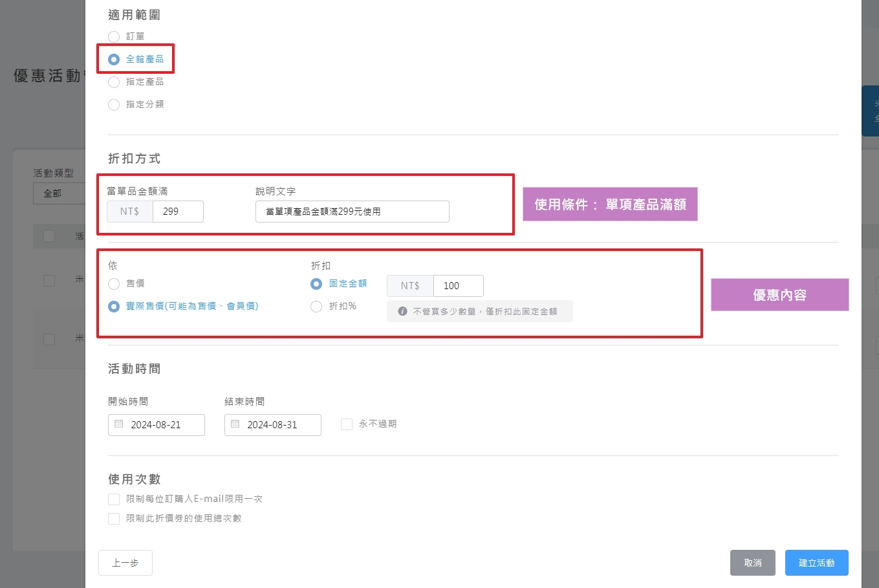Click 建立活動 to create the campaign

tap(816, 562)
